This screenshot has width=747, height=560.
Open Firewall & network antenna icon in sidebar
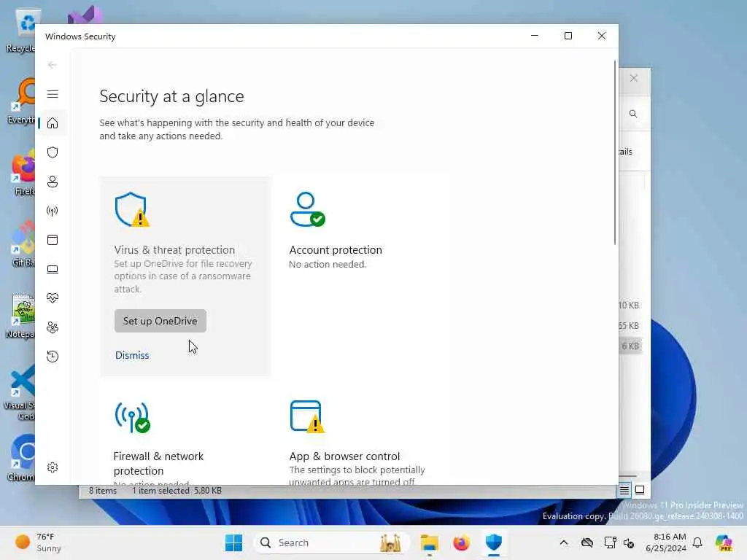53,211
